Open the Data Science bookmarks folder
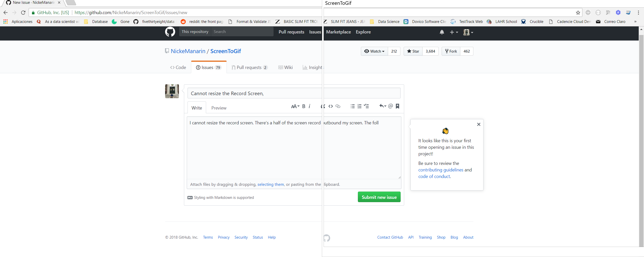The image size is (644, 257). click(x=385, y=22)
